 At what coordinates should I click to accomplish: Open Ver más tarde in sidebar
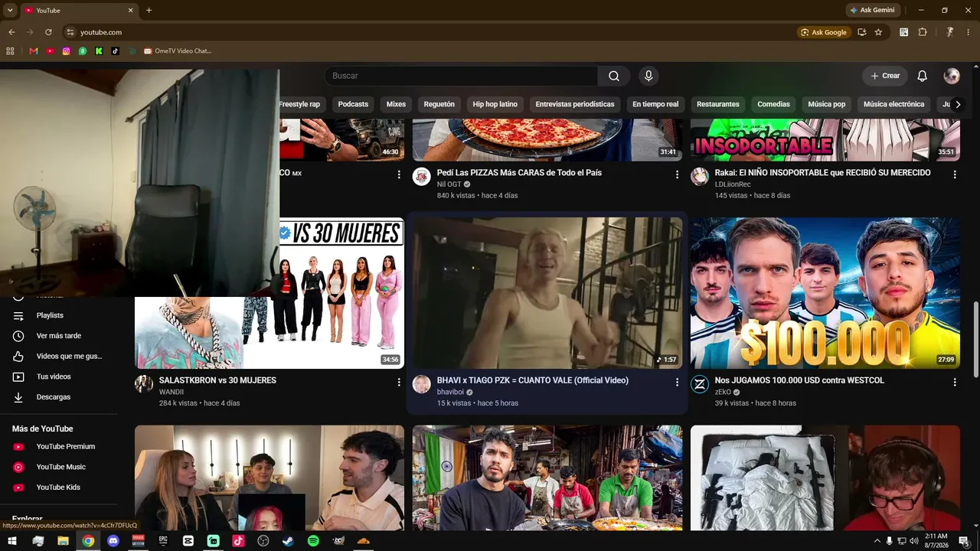pyautogui.click(x=60, y=336)
